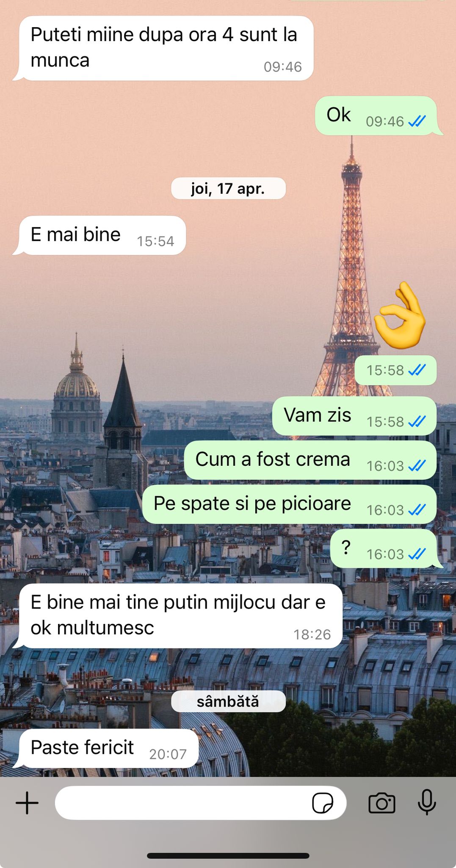Screen dimensions: 456x868
Task: Tap the sâmbătă date label
Action: (x=228, y=701)
